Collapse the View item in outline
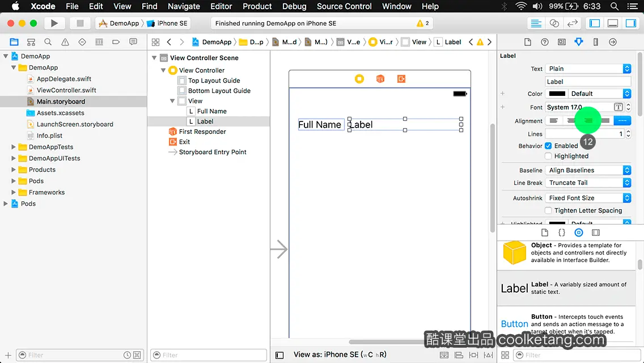Viewport: 644px width, 363px height. [172, 101]
